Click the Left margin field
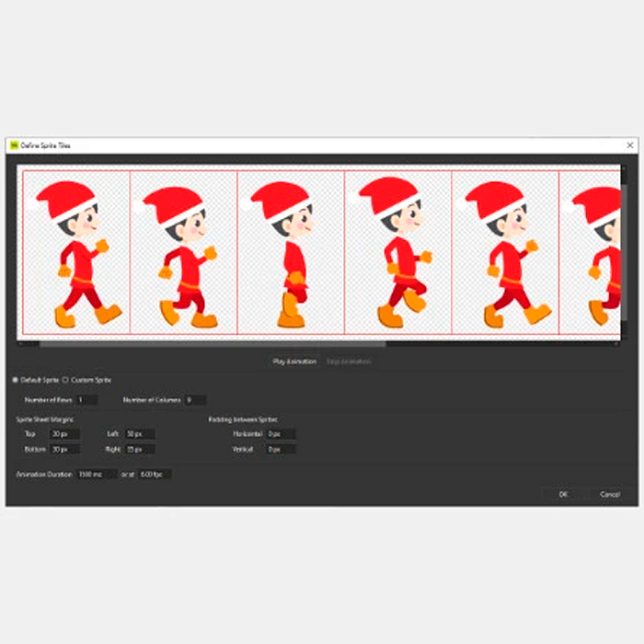This screenshot has height=644, width=644. 140,433
